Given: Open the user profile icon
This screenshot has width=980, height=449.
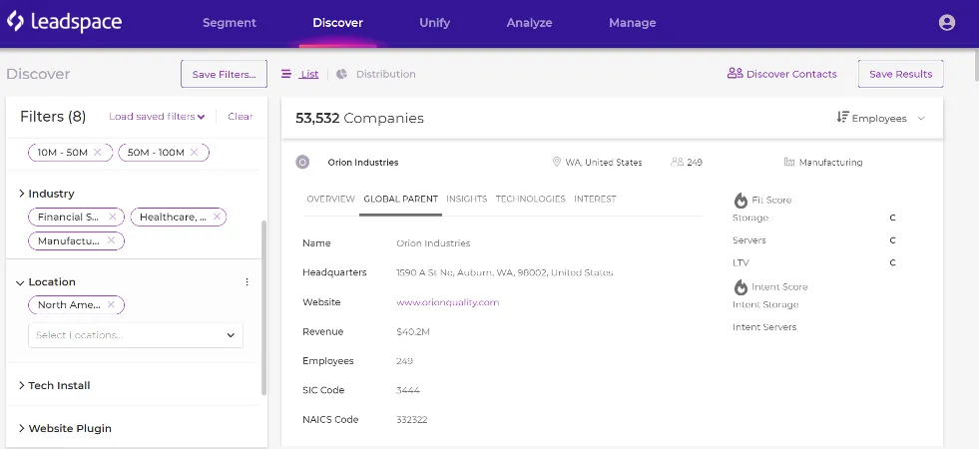Looking at the screenshot, I should pyautogui.click(x=947, y=23).
